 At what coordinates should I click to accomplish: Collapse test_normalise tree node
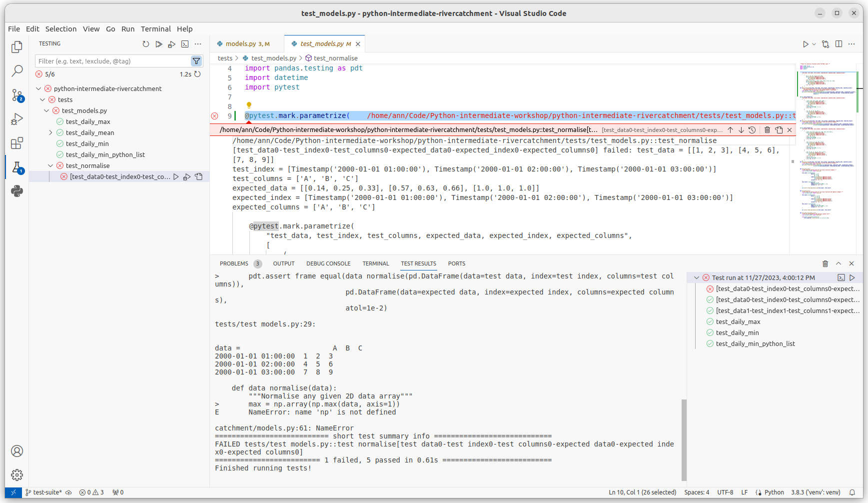50,165
